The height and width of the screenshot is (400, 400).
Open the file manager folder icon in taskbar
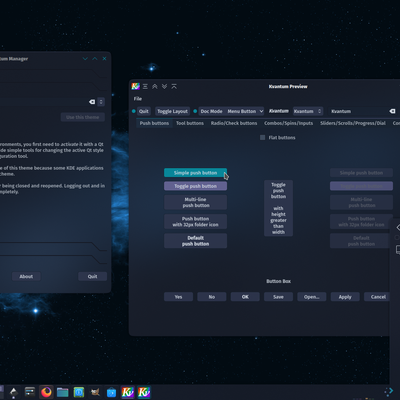(x=62, y=392)
